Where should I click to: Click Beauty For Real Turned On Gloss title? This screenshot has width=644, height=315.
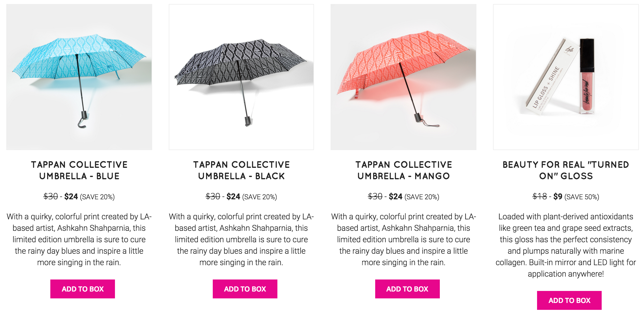tap(566, 170)
